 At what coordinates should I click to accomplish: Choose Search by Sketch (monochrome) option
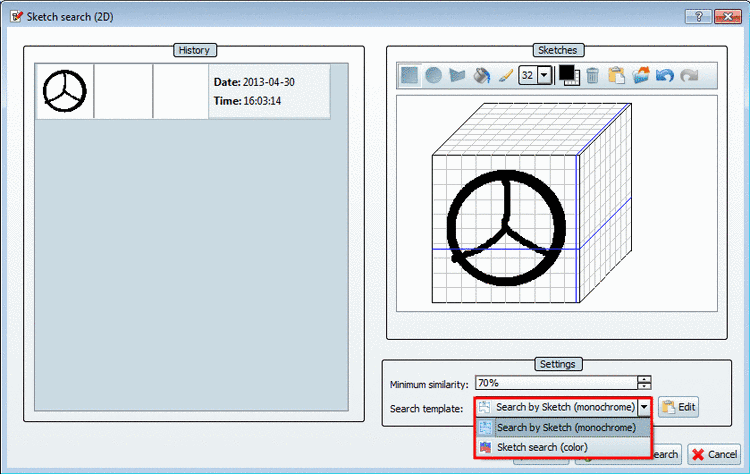[x=563, y=427]
